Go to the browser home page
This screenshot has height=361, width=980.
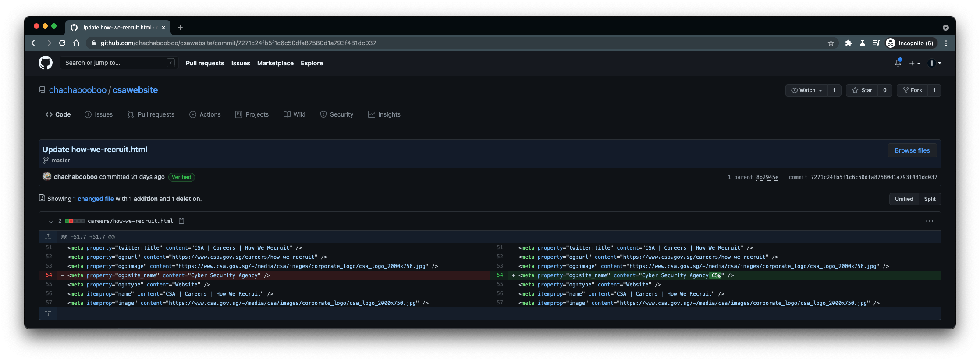tap(76, 43)
